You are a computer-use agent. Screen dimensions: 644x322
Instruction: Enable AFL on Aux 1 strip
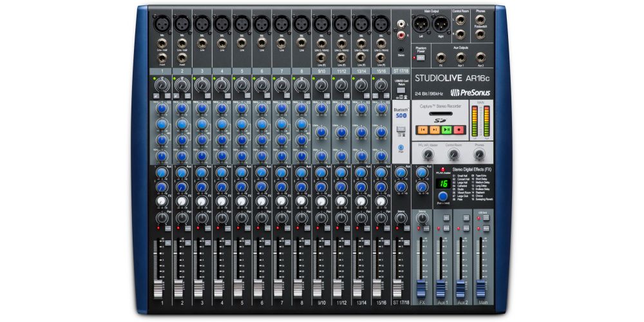coord(446,217)
